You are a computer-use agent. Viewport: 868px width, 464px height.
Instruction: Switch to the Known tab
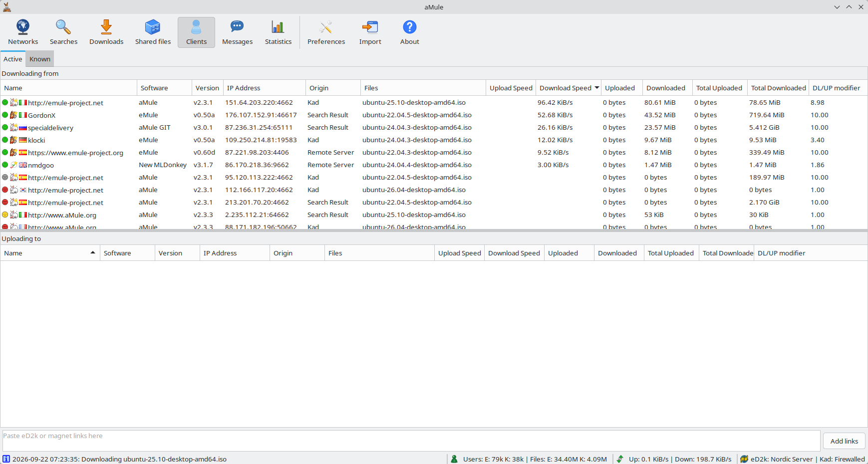click(40, 59)
